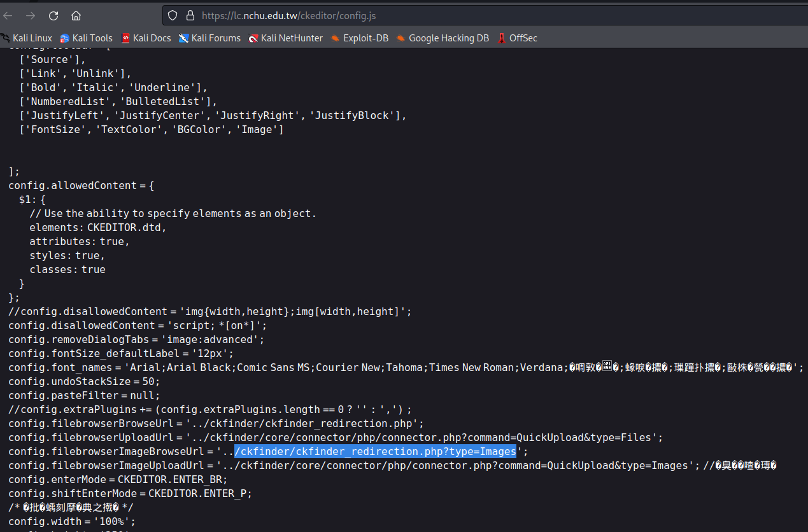Click the config.pasteFilter = null line

(x=84, y=396)
